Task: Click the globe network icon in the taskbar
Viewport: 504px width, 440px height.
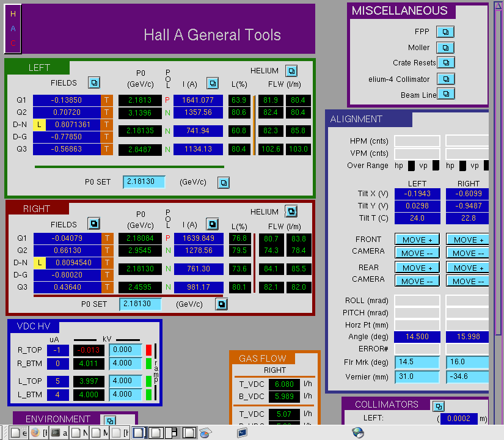Action: click(x=358, y=432)
